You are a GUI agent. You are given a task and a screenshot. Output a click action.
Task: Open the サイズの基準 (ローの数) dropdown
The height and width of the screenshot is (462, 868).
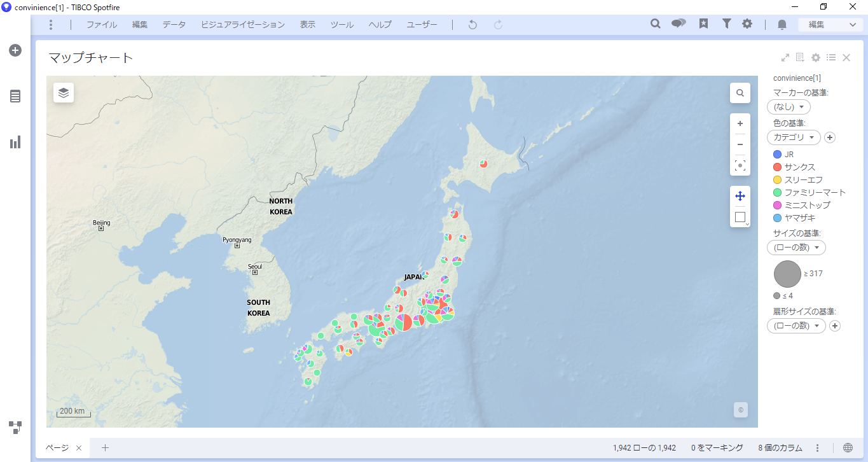[x=796, y=248]
